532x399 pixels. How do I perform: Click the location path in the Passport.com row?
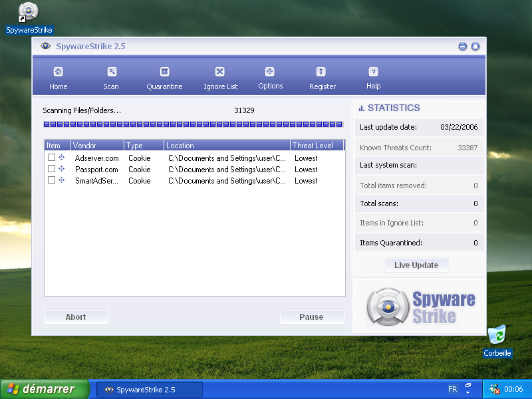[227, 170]
